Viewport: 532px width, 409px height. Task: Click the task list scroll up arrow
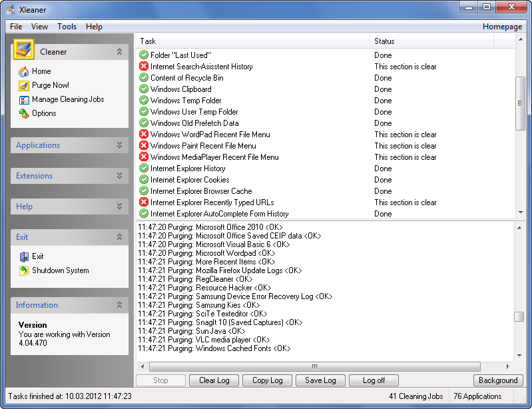(521, 39)
